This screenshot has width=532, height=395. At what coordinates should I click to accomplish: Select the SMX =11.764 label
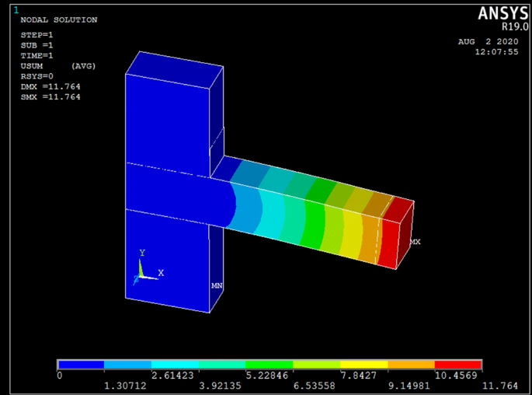tap(50, 97)
